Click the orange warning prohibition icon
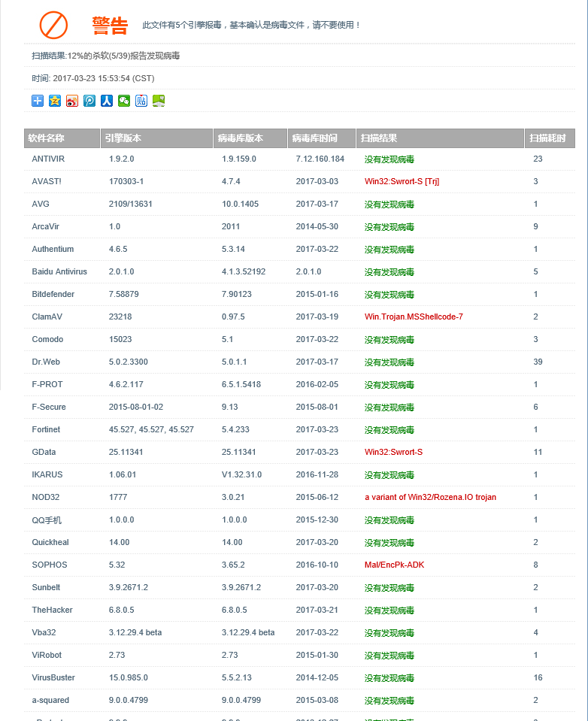The width and height of the screenshot is (588, 721). click(53, 25)
